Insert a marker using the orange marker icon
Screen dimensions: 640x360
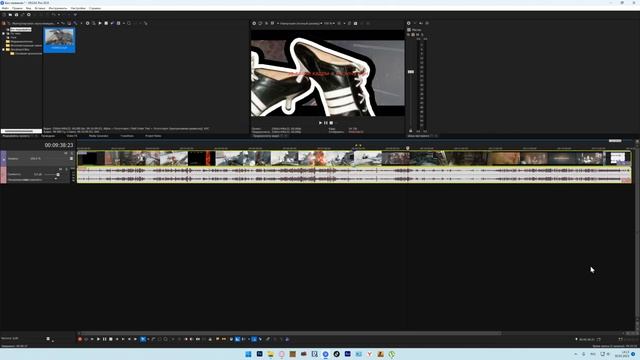tap(218, 339)
